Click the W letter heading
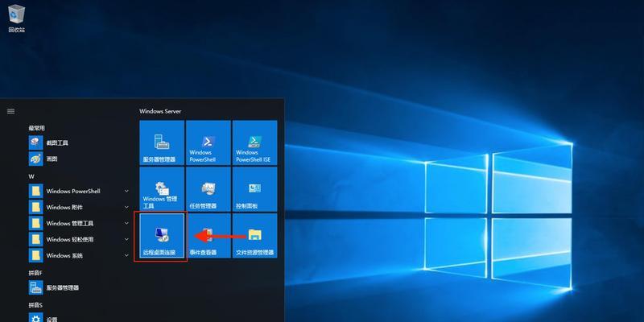The width and height of the screenshot is (644, 322). [x=31, y=176]
